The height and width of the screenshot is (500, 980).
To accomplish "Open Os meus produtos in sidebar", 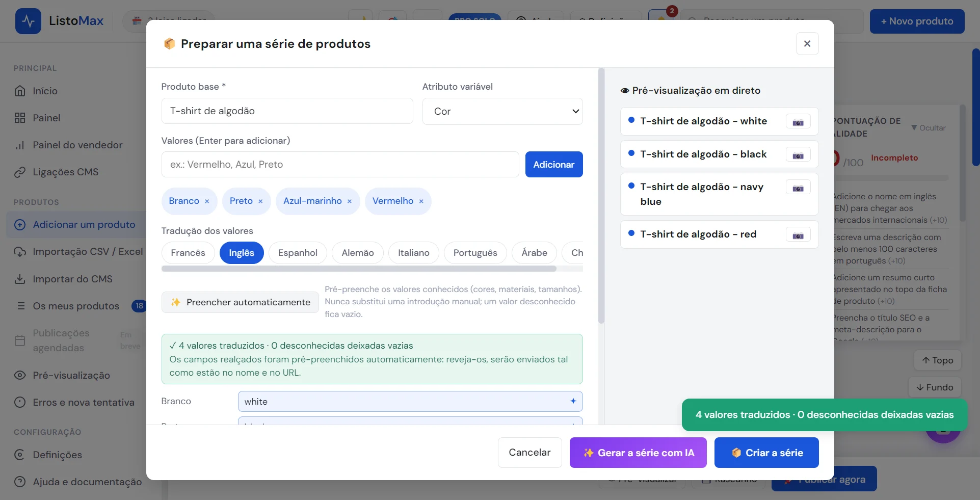I will tap(76, 306).
